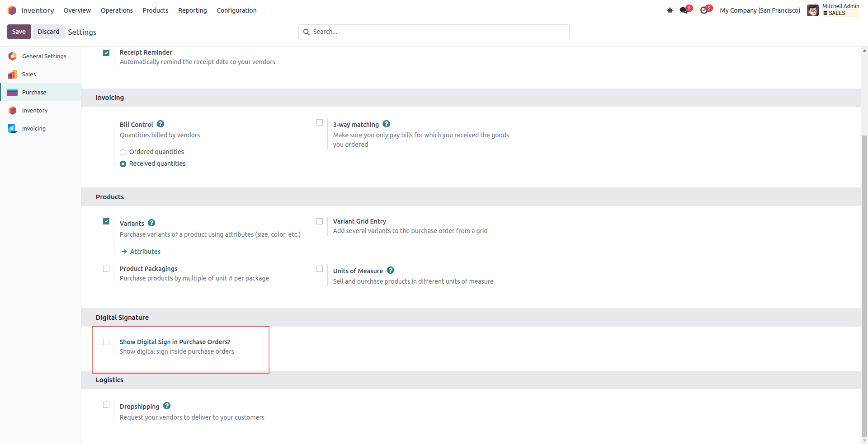868x444 pixels.
Task: Click 3-way matching help icon
Action: click(x=386, y=124)
